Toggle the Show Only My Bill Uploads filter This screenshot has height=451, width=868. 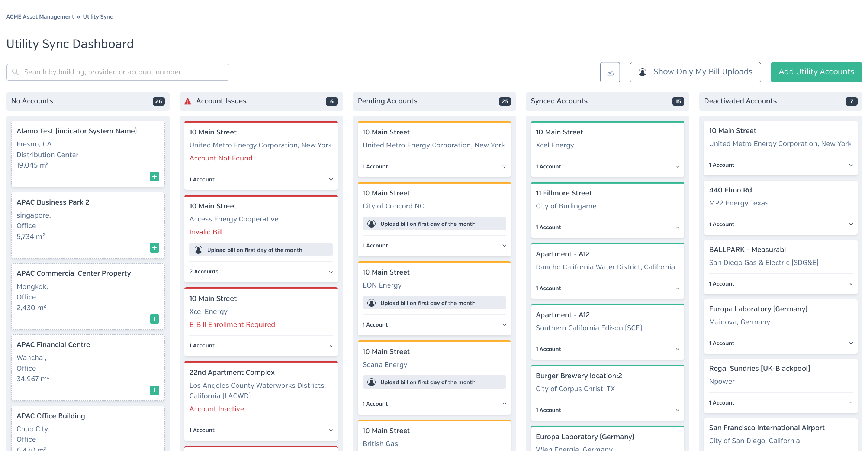695,72
